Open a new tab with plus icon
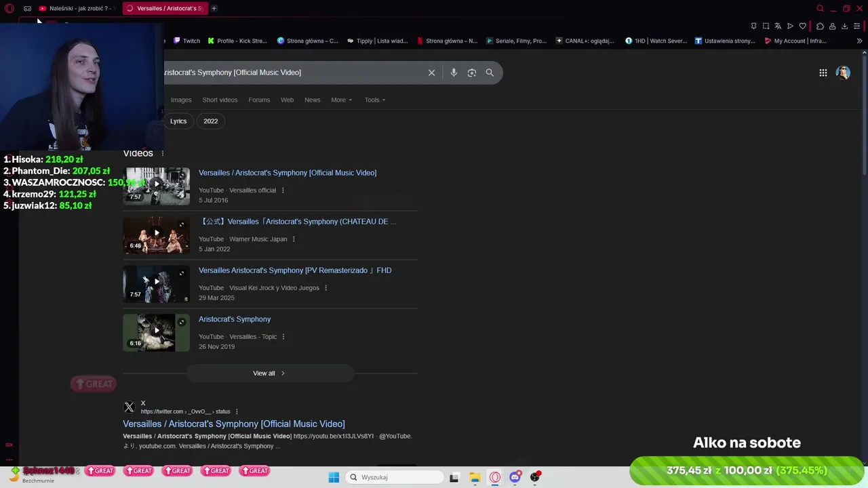868x488 pixels. 214,8
